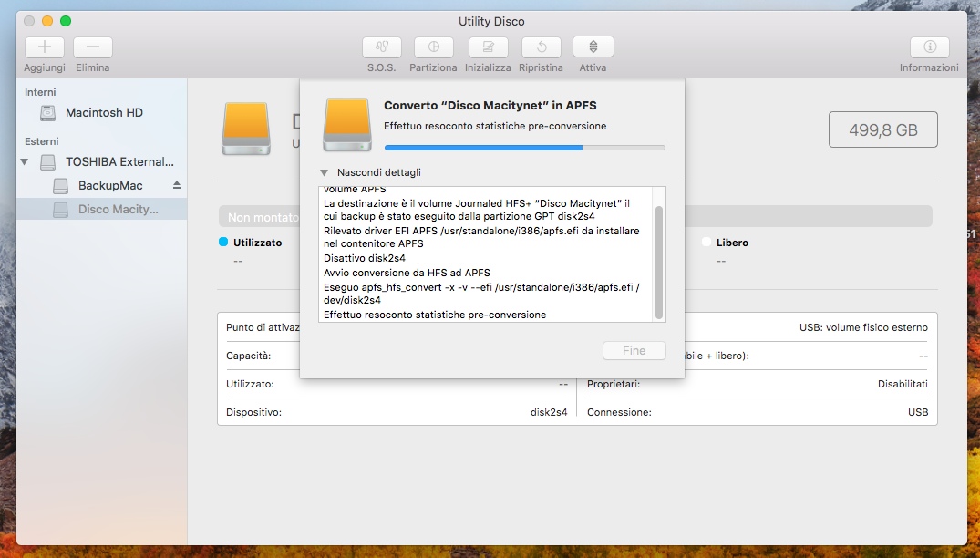The image size is (980, 558).
Task: Collapse details with Nascondi dettagli triangle
Action: [x=324, y=172]
